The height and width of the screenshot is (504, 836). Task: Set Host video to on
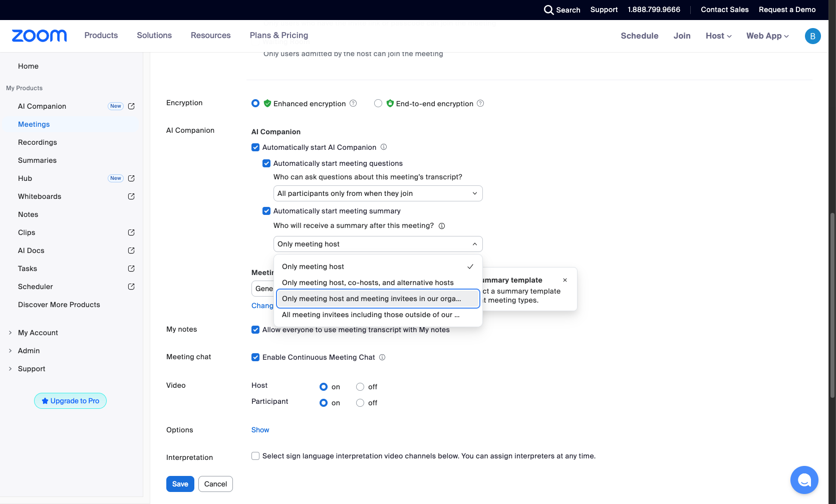click(324, 387)
